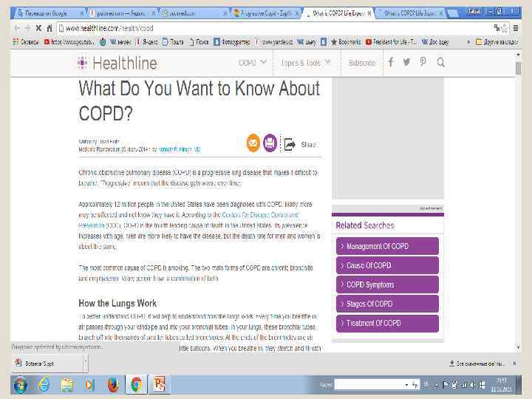This screenshot has height=399, width=532.
Task: Open Windows Explorer from taskbar
Action: pos(66,384)
